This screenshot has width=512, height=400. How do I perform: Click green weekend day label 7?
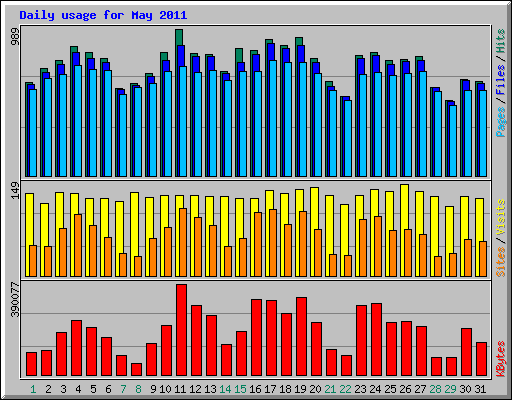(123, 389)
